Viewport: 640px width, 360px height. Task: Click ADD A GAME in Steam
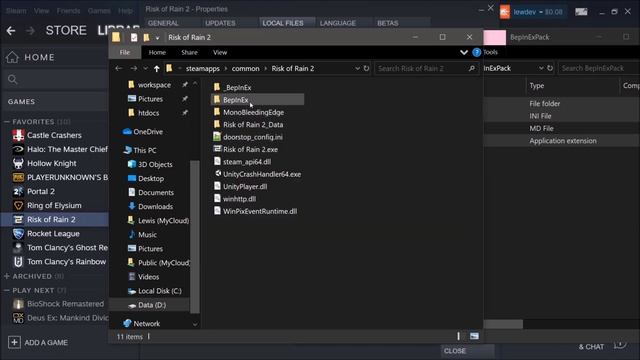coord(38,342)
